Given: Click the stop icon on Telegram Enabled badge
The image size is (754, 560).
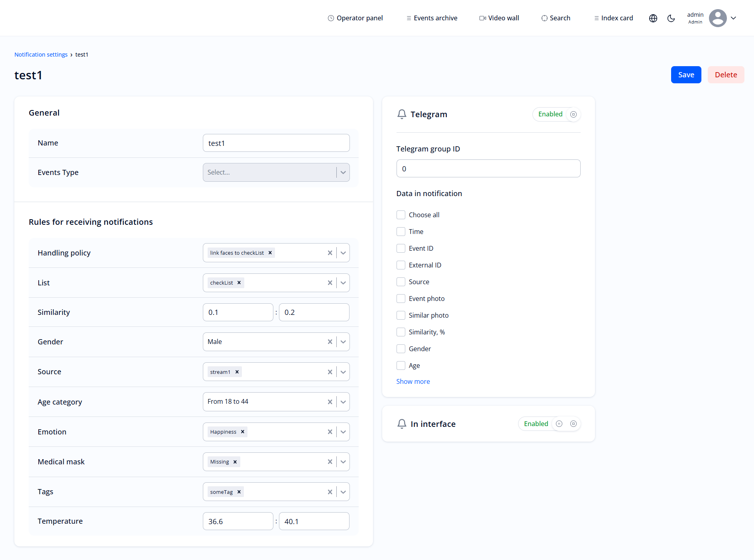Looking at the screenshot, I should (573, 114).
